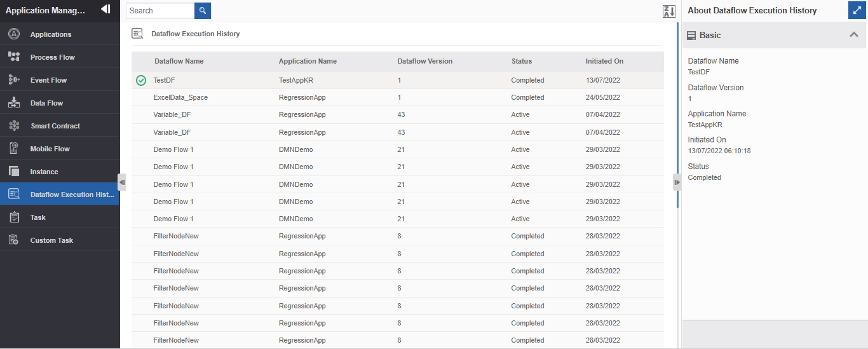
Task: Open the Process Flow icon
Action: point(14,57)
